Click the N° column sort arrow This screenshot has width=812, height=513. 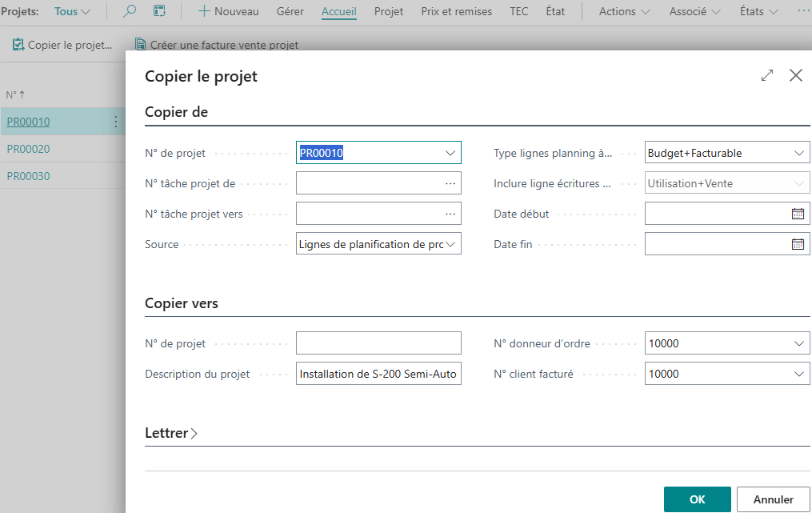click(x=22, y=94)
